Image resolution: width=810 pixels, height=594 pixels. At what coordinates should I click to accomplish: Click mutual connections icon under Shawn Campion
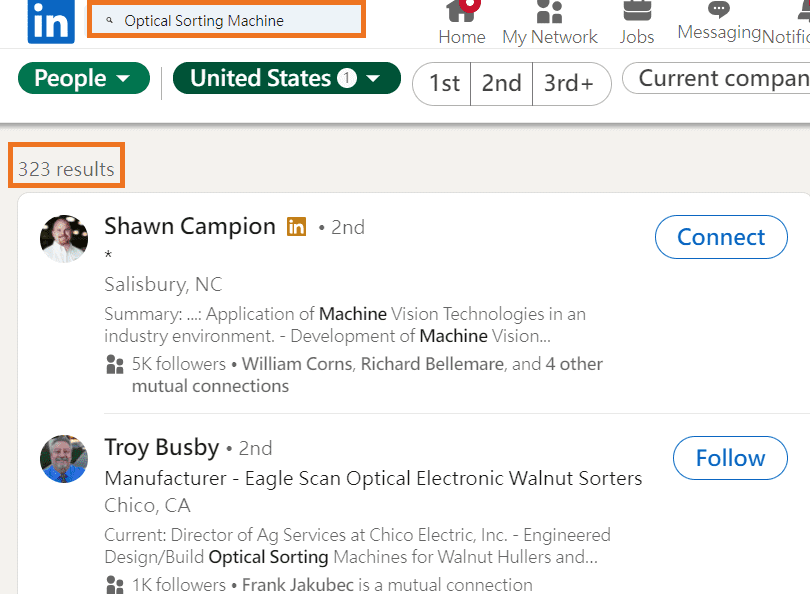pos(115,364)
